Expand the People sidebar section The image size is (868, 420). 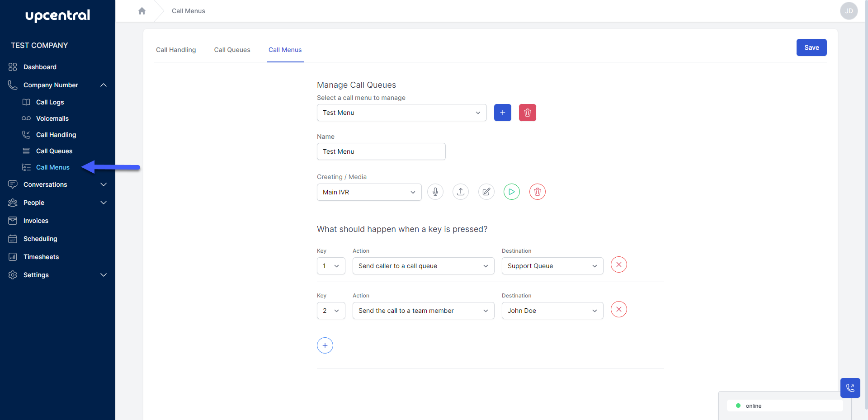pos(103,203)
